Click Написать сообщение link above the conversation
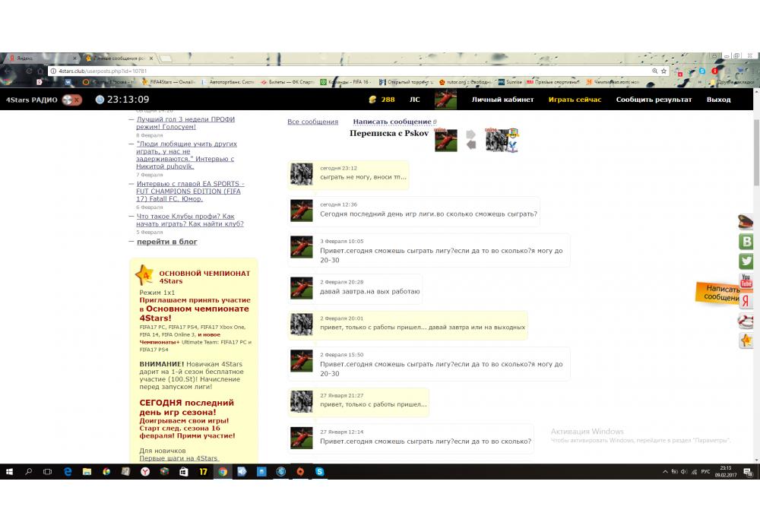The image size is (760, 532). click(392, 122)
